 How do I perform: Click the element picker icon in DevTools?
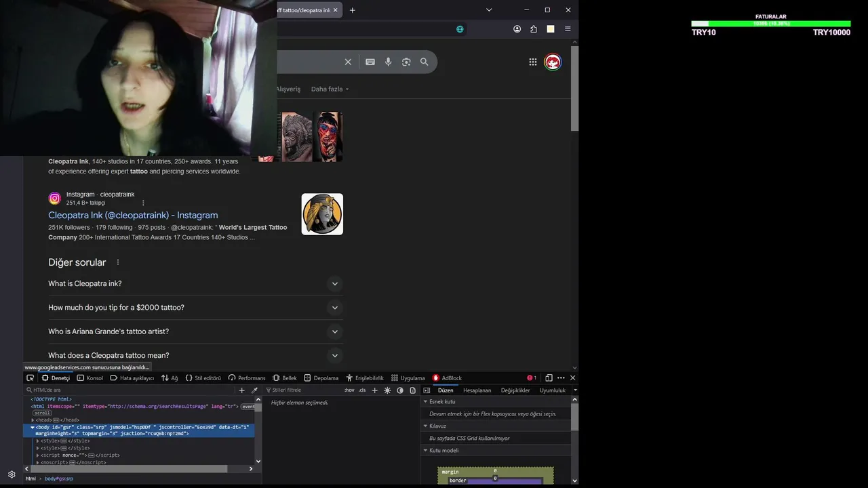tap(30, 378)
